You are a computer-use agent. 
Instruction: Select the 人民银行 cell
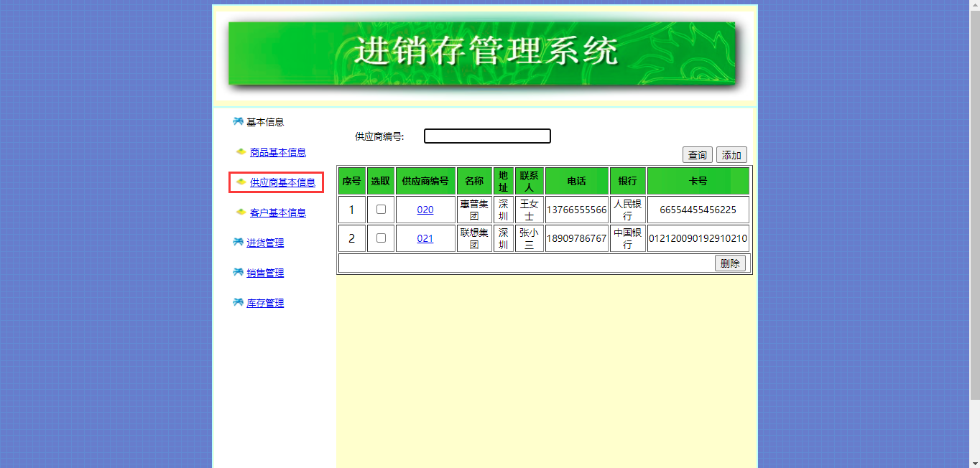[x=627, y=210]
